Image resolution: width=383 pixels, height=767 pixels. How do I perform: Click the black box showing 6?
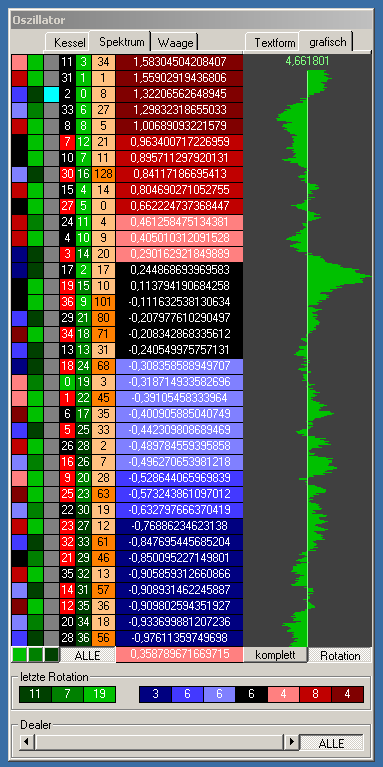click(251, 694)
